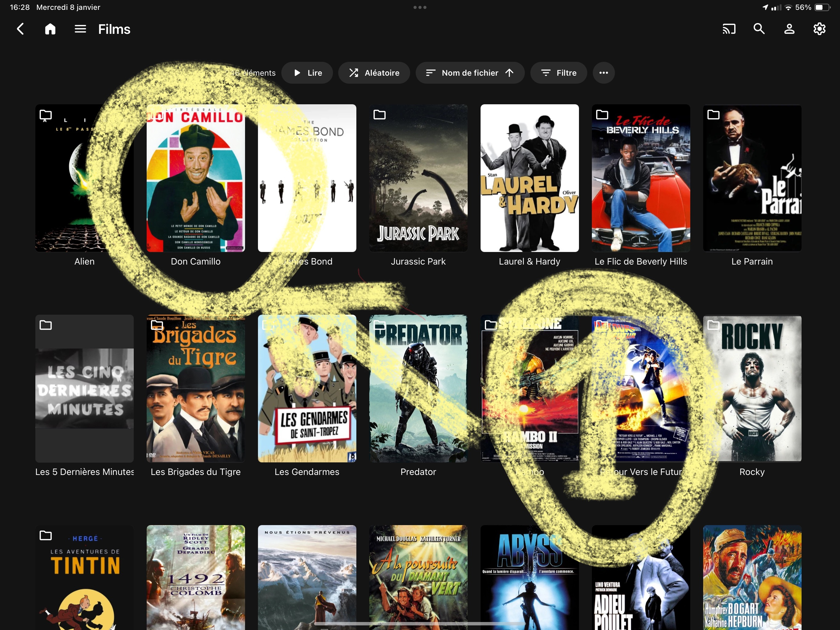Viewport: 840px width, 630px height.
Task: Open the Laurel & Hardy poster
Action: coord(529,178)
